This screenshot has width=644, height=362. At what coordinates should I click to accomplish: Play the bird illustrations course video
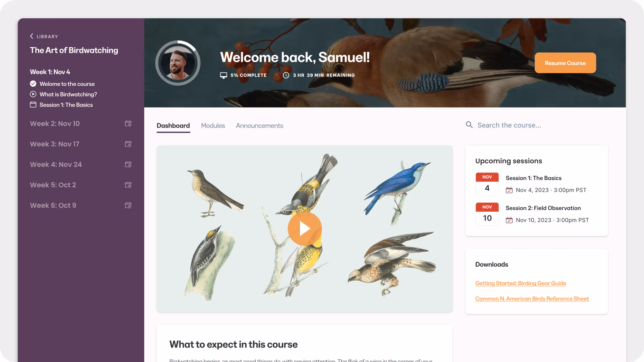[305, 229]
